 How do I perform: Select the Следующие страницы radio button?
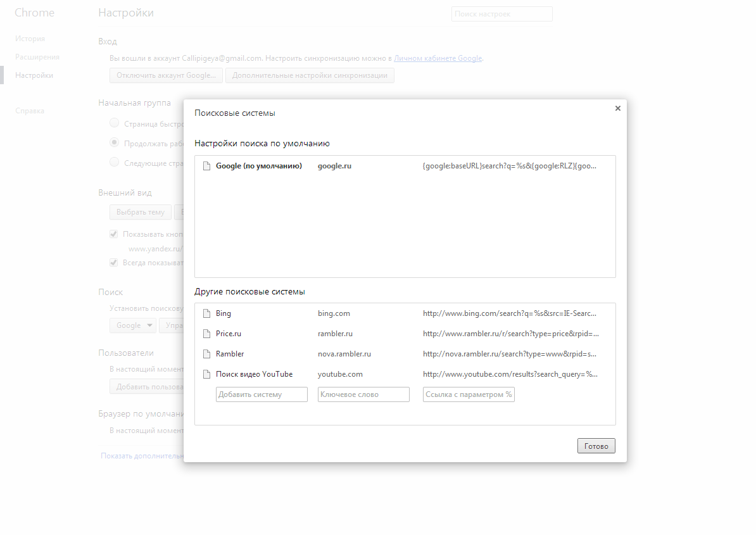pos(114,163)
